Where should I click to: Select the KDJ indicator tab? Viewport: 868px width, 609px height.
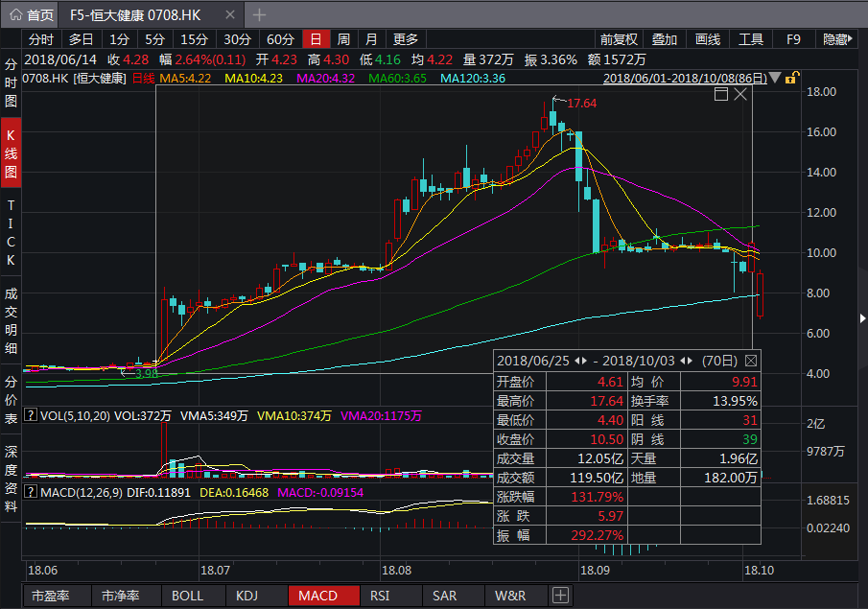pyautogui.click(x=246, y=596)
